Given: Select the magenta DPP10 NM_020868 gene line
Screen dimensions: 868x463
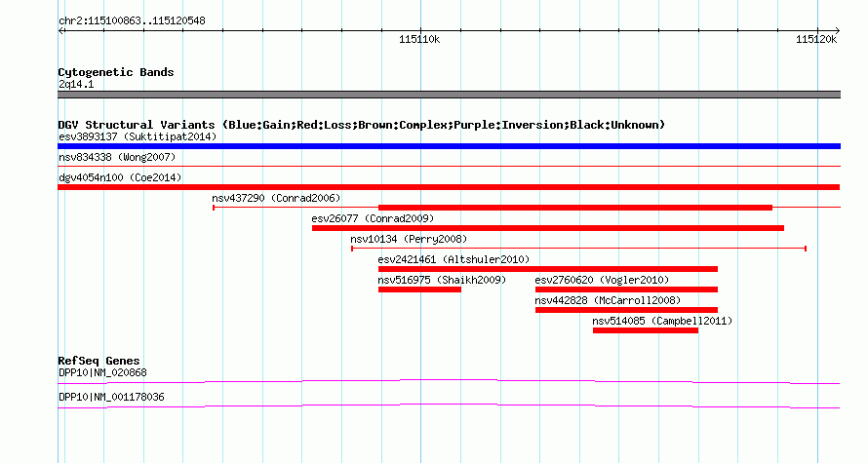Looking at the screenshot, I should tap(449, 382).
